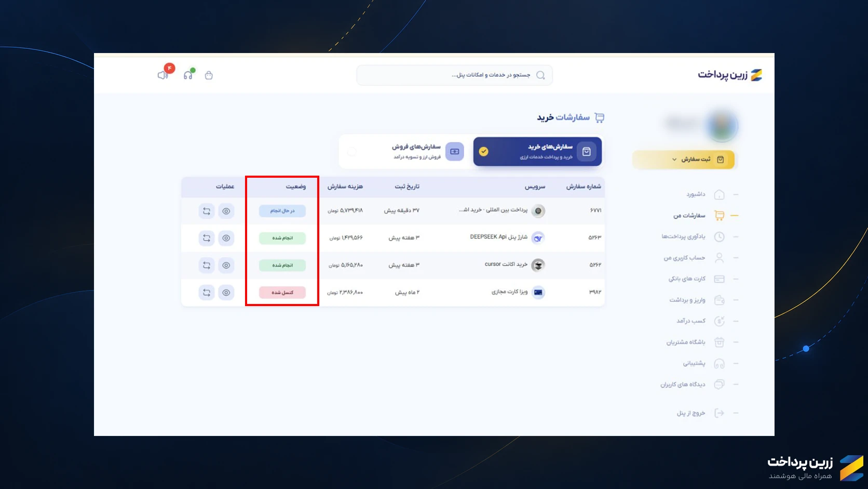Open the کارت های بانکی card icon
Image resolution: width=868 pixels, height=489 pixels.
(x=719, y=279)
